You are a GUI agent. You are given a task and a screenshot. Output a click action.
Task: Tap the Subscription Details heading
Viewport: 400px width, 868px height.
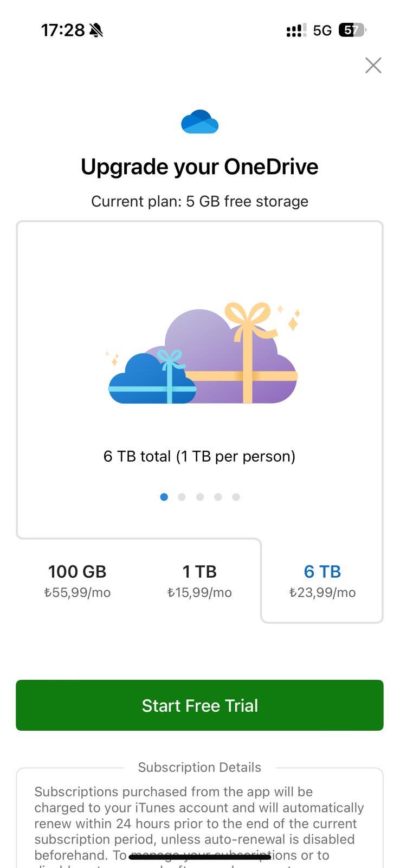(x=199, y=767)
